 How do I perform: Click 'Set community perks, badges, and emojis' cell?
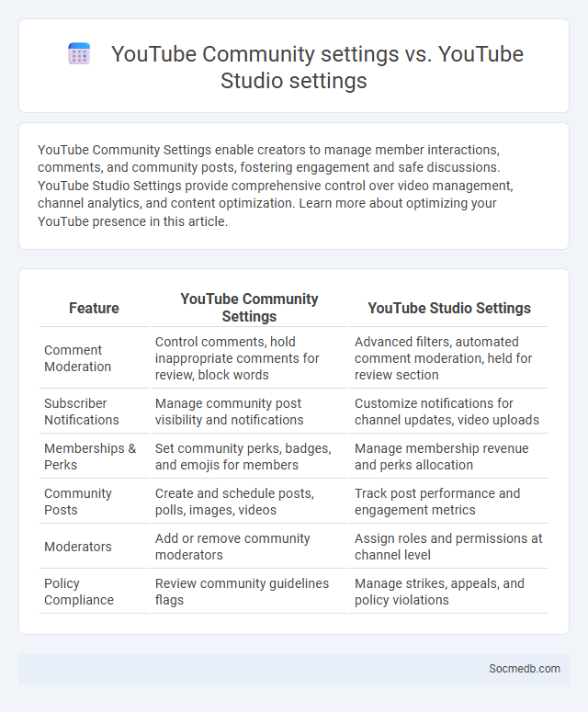(x=249, y=457)
